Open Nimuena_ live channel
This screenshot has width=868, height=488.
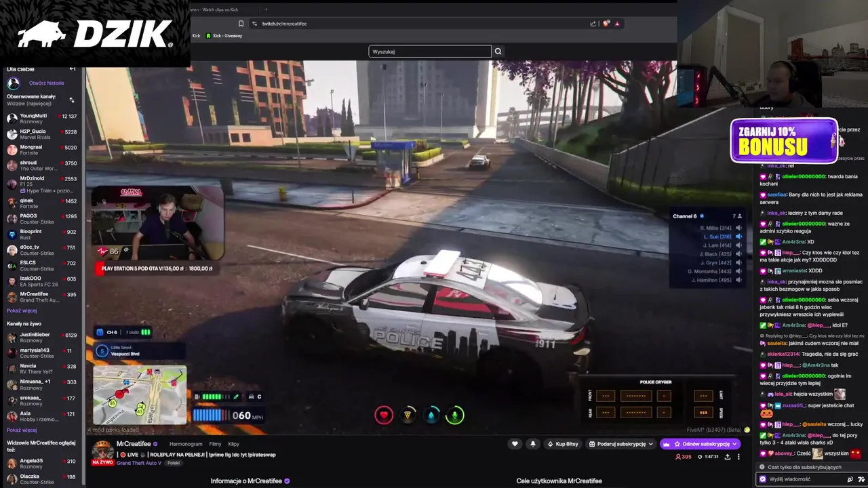(x=42, y=384)
